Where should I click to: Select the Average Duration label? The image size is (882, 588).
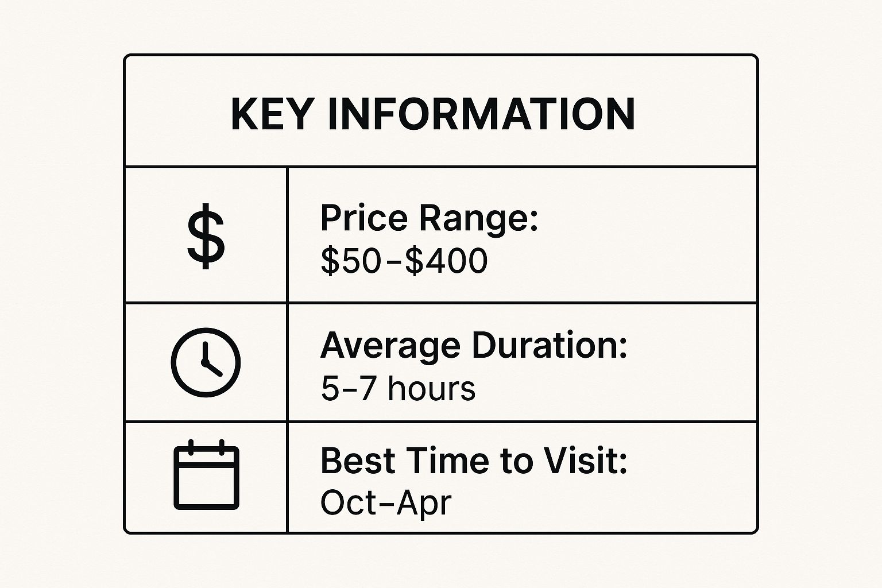pyautogui.click(x=474, y=346)
